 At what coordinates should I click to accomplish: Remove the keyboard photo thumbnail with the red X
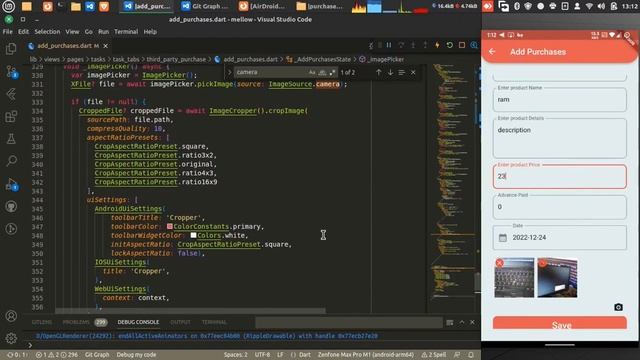499,263
